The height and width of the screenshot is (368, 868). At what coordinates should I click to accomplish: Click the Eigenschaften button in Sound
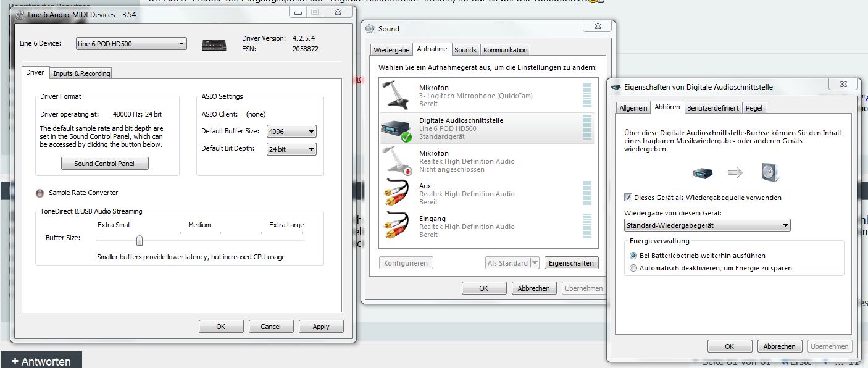point(572,263)
